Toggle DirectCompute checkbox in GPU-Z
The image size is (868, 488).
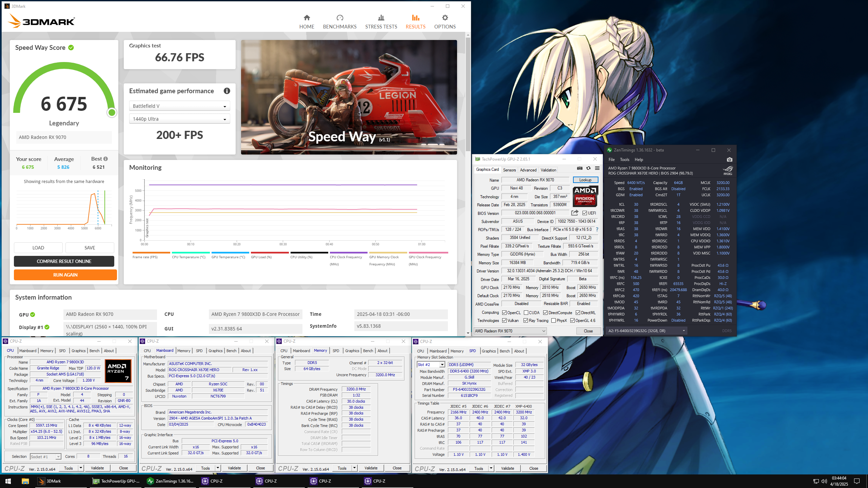[x=545, y=313]
